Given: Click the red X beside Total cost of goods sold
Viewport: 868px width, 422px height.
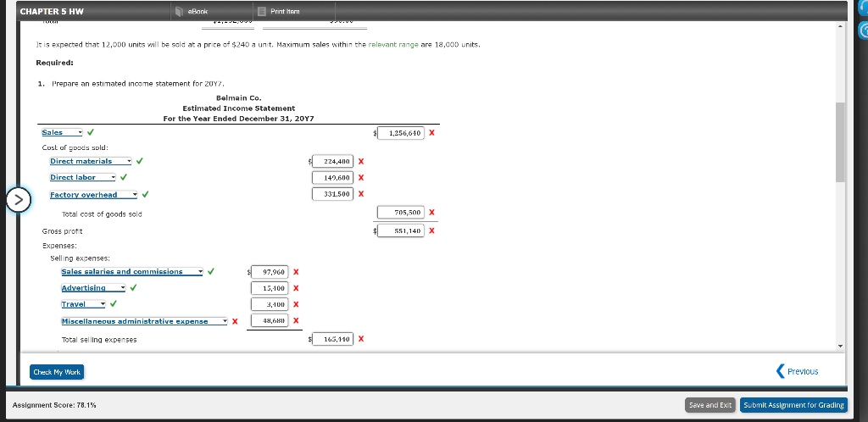Looking at the screenshot, I should (x=431, y=213).
